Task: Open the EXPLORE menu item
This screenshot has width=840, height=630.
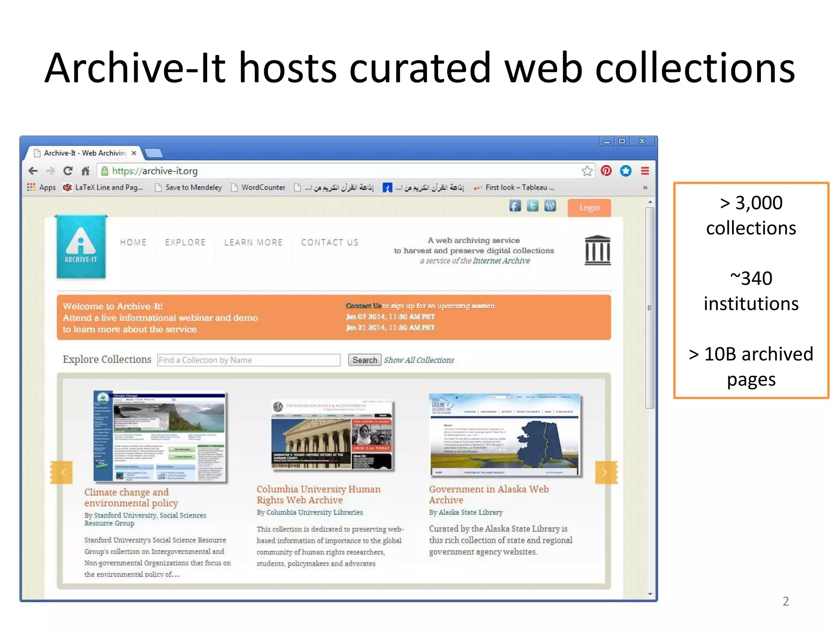Action: 185,242
